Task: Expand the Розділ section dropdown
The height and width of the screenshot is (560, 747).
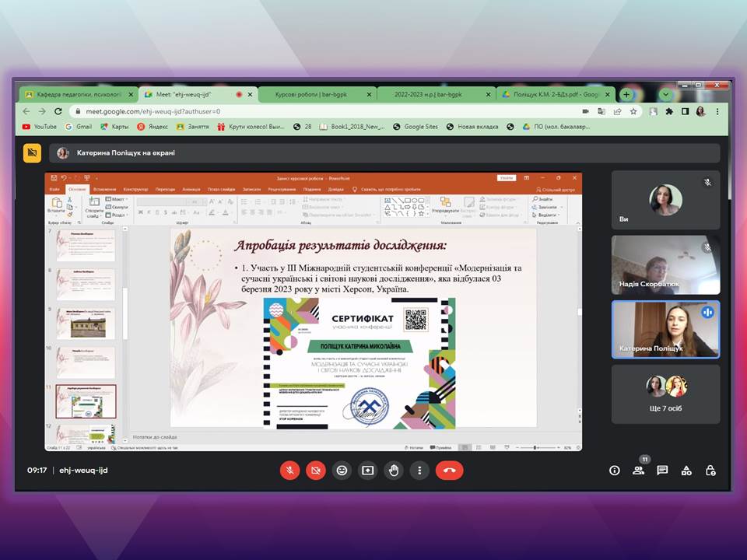Action: tap(117, 215)
